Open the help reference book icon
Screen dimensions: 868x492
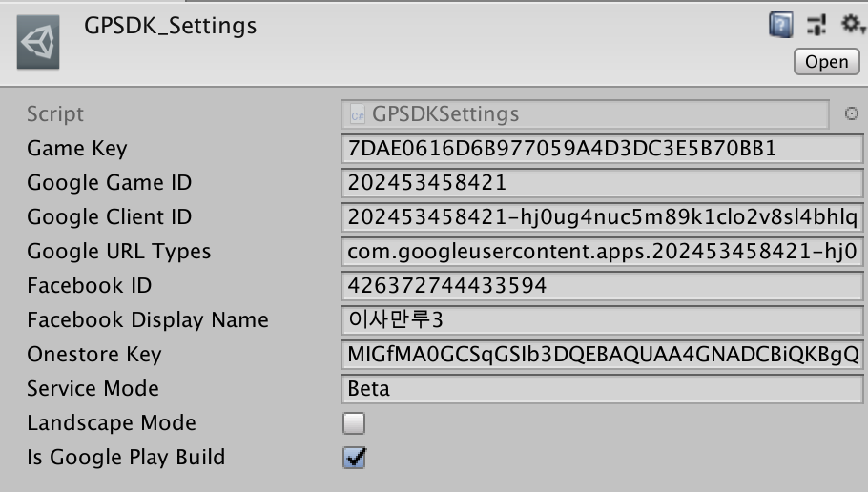(780, 25)
